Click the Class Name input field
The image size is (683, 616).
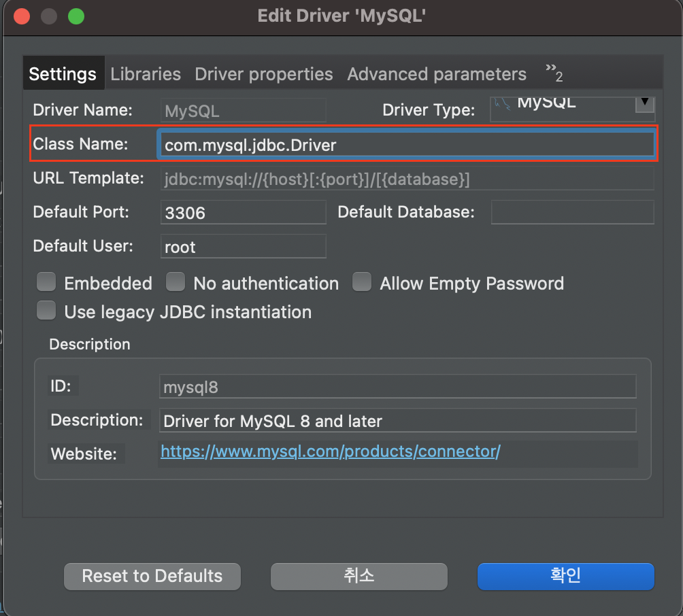[x=407, y=145]
